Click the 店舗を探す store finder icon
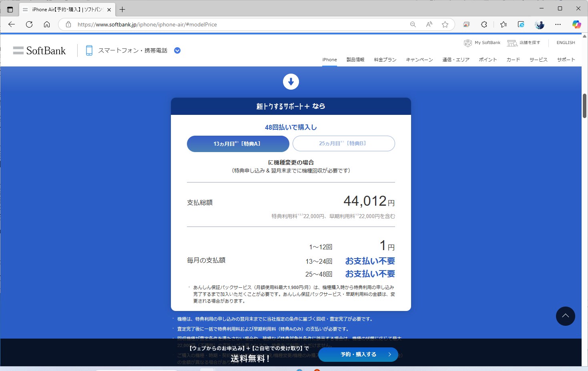588x371 pixels. pos(512,43)
